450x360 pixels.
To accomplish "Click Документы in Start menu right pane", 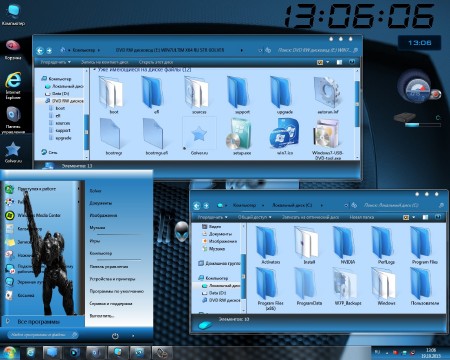I will point(101,203).
